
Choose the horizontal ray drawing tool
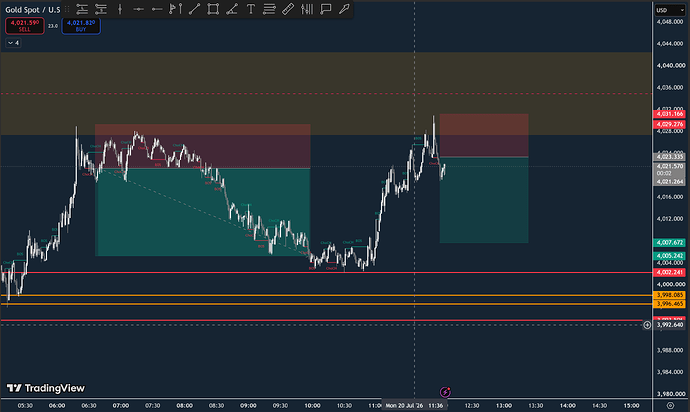[157, 9]
